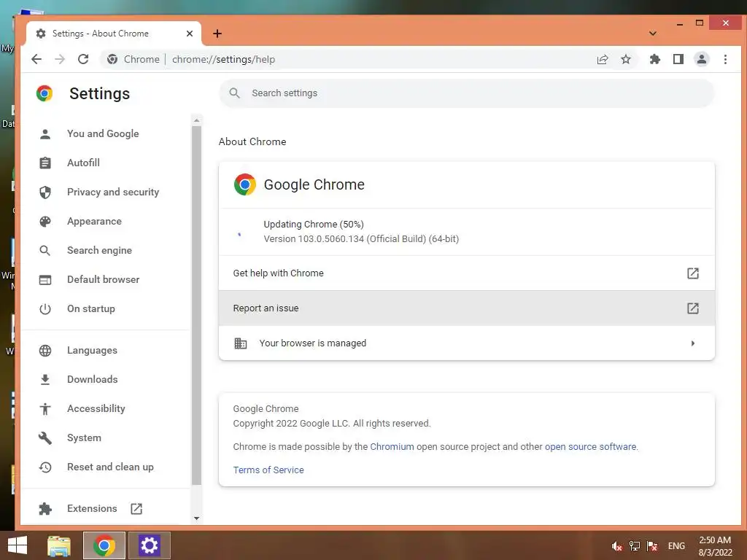The width and height of the screenshot is (747, 560).
Task: Click external link icon on Report an issue
Action: 693,308
